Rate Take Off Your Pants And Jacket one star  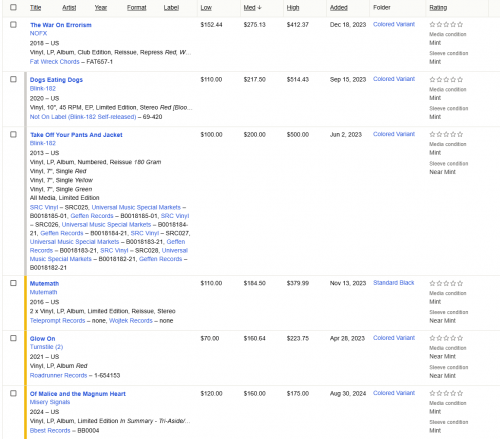(432, 134)
